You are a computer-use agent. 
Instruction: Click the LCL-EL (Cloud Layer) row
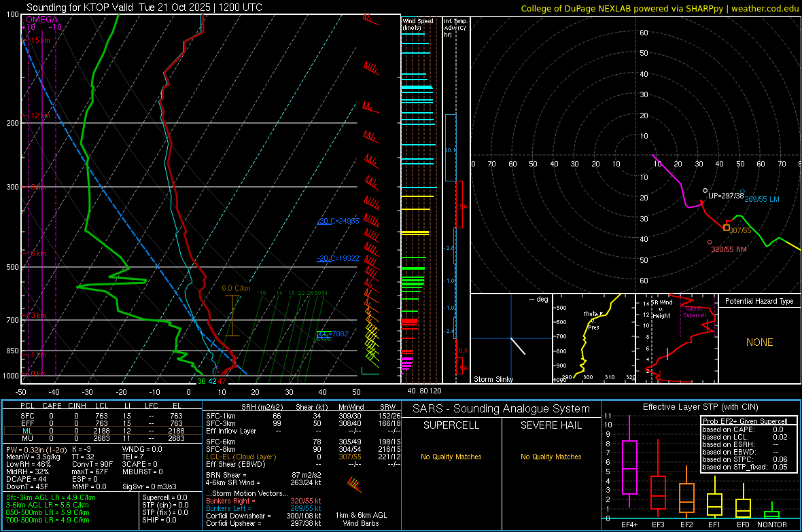(x=303, y=457)
